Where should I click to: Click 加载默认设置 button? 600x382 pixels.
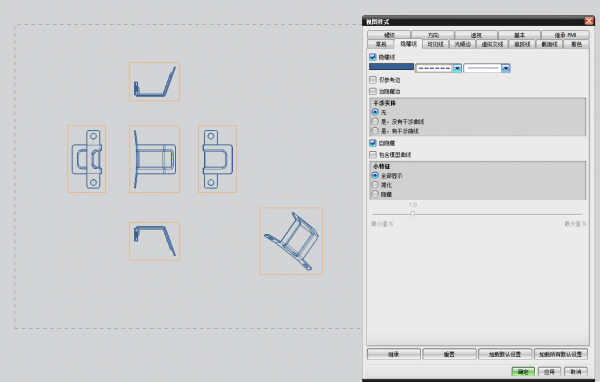coord(505,354)
